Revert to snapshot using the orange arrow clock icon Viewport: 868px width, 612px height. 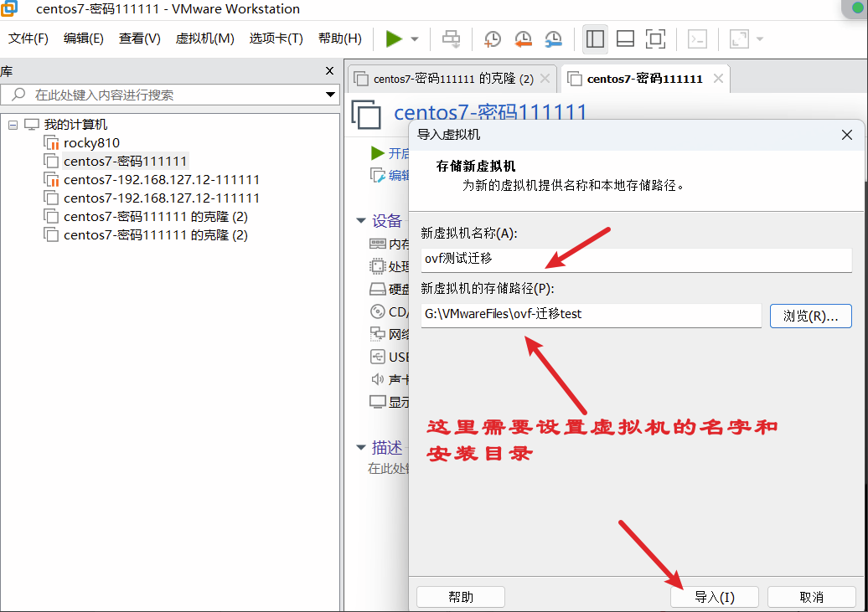[x=523, y=39]
